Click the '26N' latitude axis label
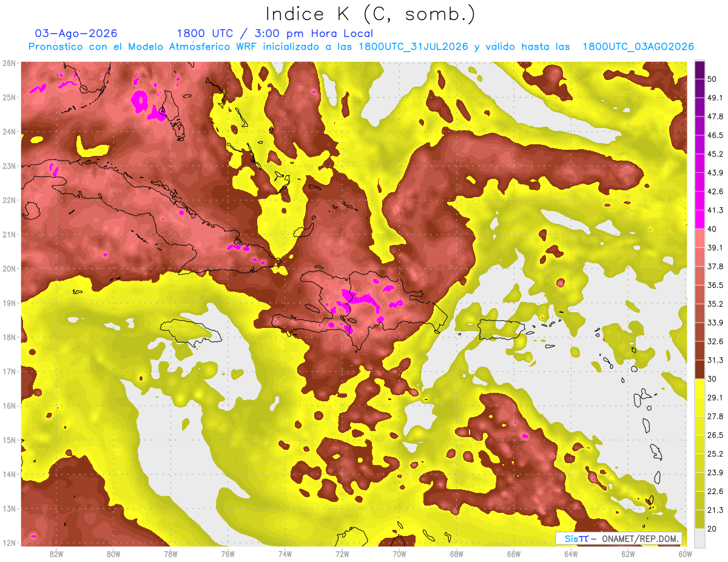728x562 pixels. click(9, 63)
